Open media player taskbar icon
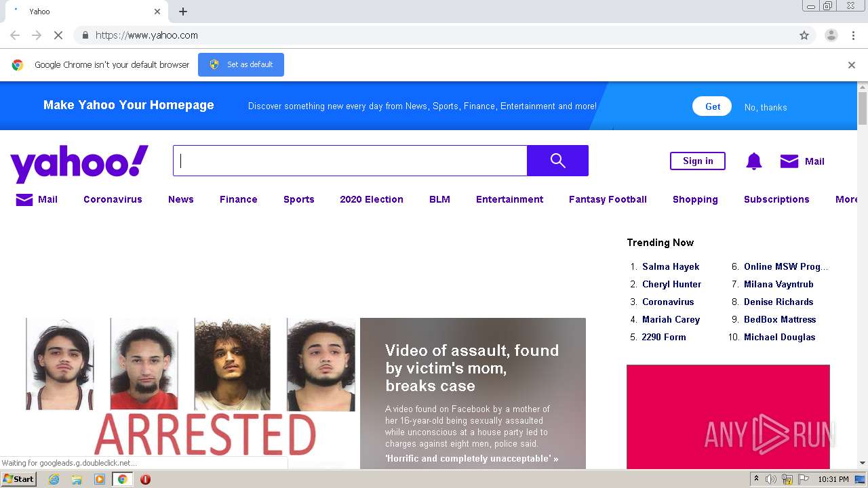This screenshot has width=868, height=488. [100, 479]
